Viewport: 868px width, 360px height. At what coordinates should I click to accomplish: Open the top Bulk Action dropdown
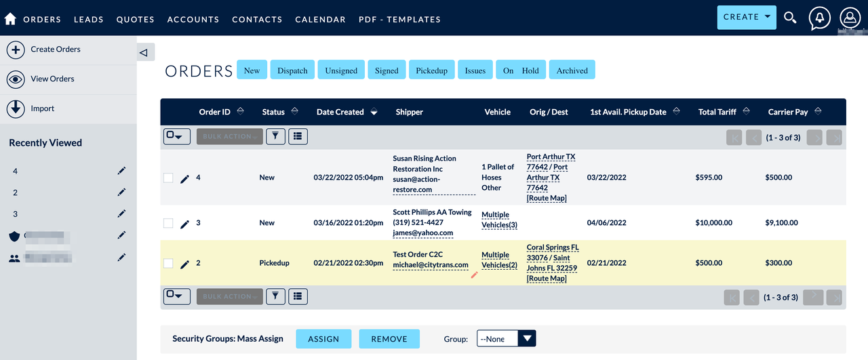[x=229, y=136]
